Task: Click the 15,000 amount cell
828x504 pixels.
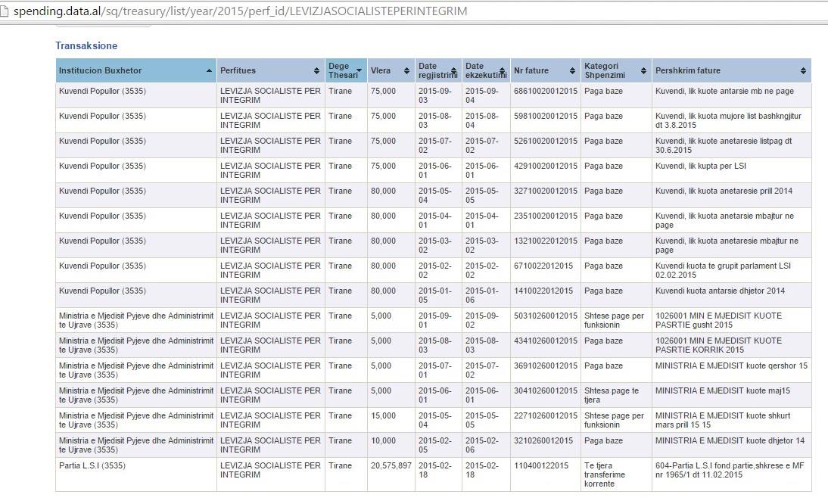Action: tap(383, 416)
